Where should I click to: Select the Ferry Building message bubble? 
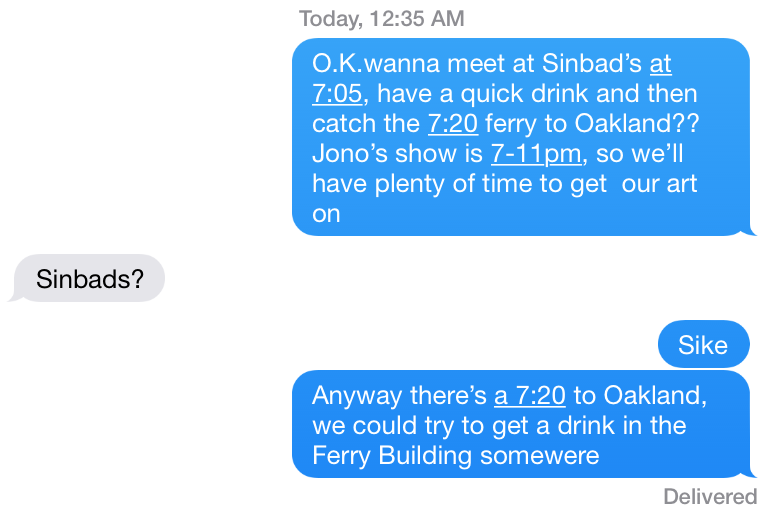524,424
